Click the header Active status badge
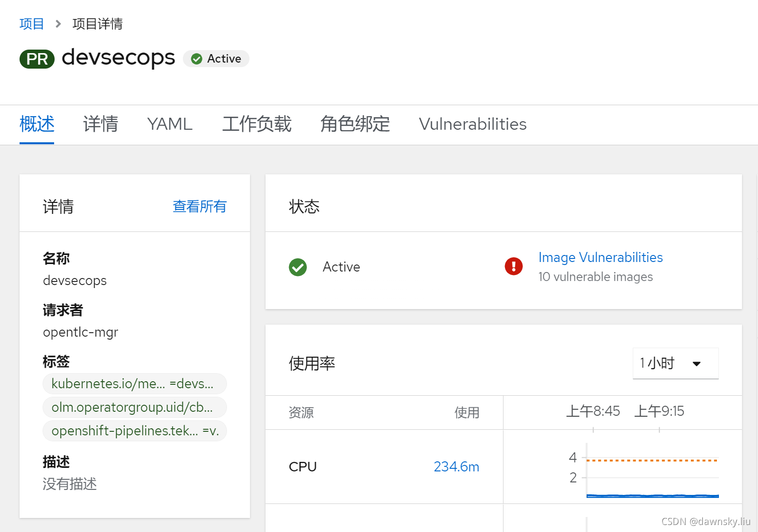The height and width of the screenshot is (532, 758). pos(216,59)
